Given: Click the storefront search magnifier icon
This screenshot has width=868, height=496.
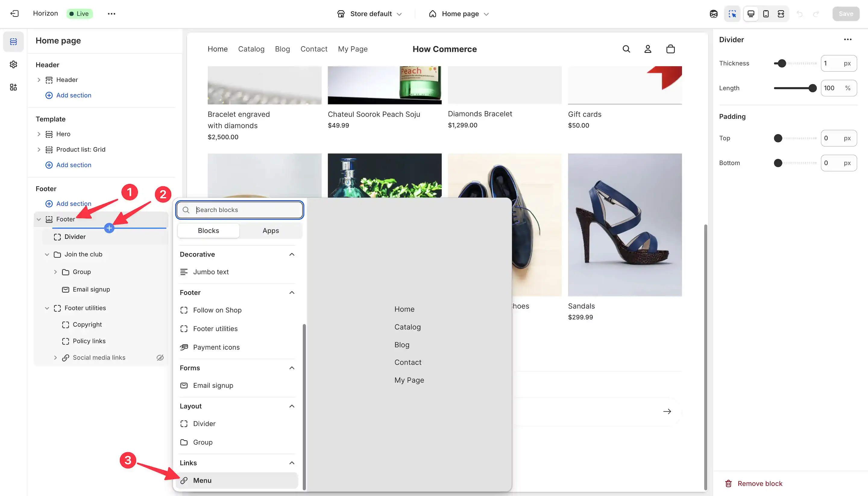Looking at the screenshot, I should coord(626,49).
